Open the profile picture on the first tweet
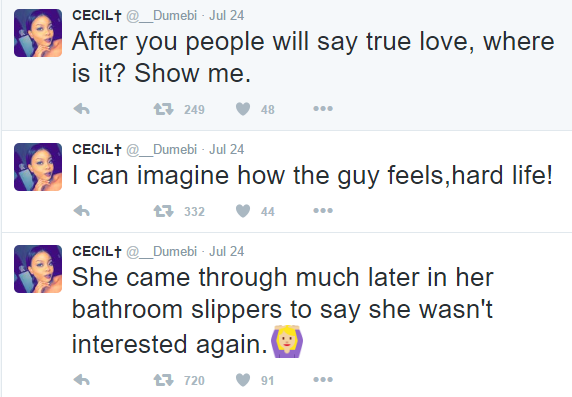Viewport: 572px width, 397px height. [x=38, y=33]
